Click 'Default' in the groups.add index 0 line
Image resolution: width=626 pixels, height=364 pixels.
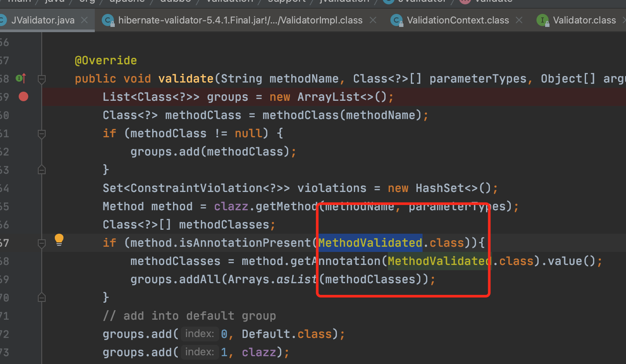click(x=266, y=334)
